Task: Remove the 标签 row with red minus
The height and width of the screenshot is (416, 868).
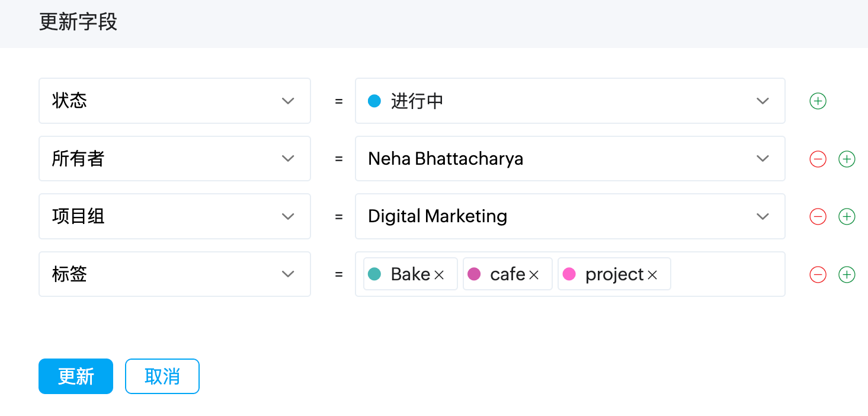Action: pos(818,274)
